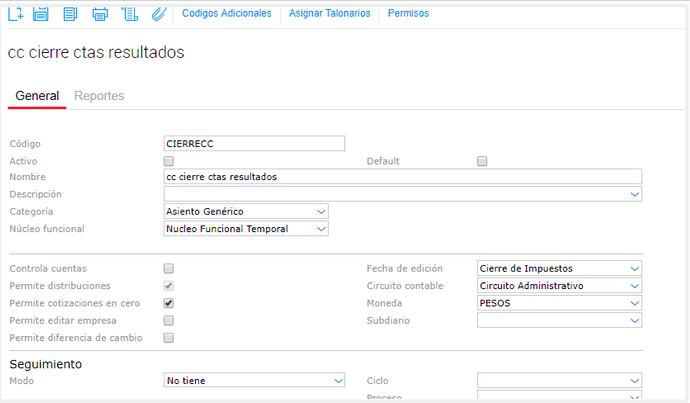Click the new document icon
Image resolution: width=690 pixels, height=403 pixels.
[x=15, y=14]
